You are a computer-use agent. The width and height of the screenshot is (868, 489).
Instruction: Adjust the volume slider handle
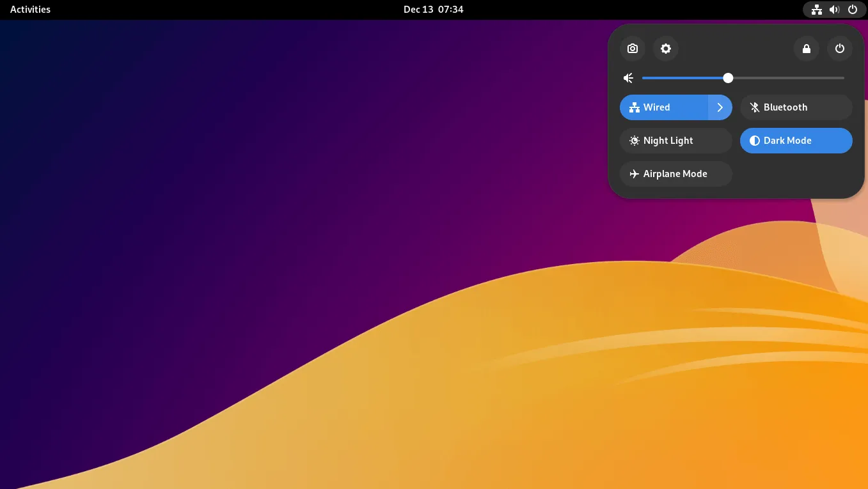pos(727,77)
